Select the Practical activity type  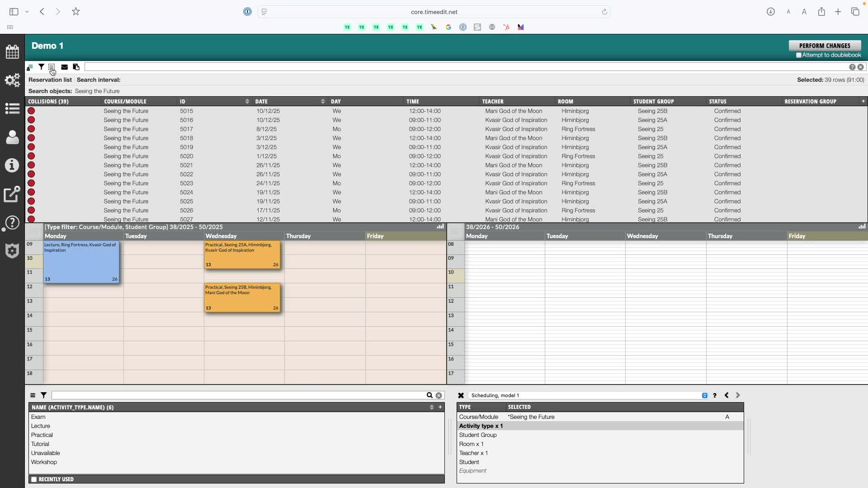pyautogui.click(x=42, y=435)
